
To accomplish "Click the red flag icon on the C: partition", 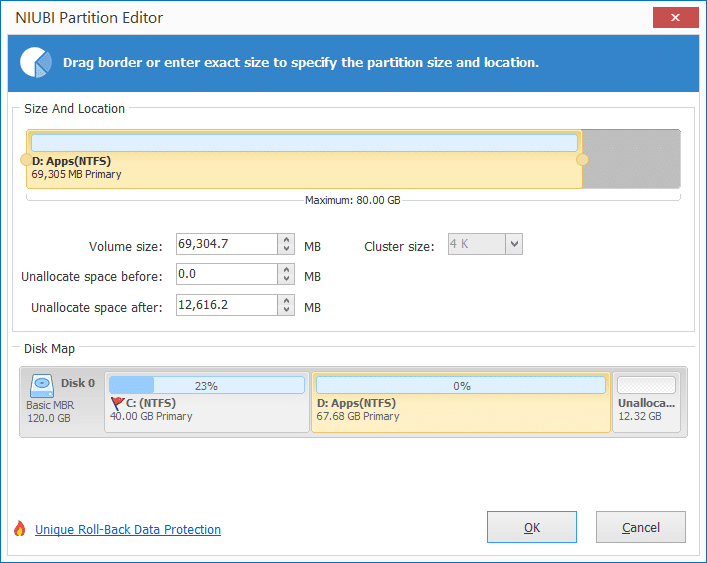I will pos(117,403).
